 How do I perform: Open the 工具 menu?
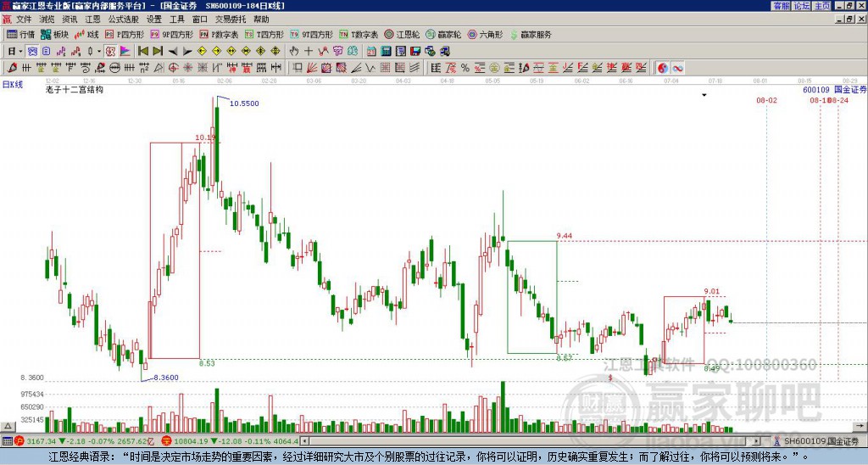tap(177, 20)
